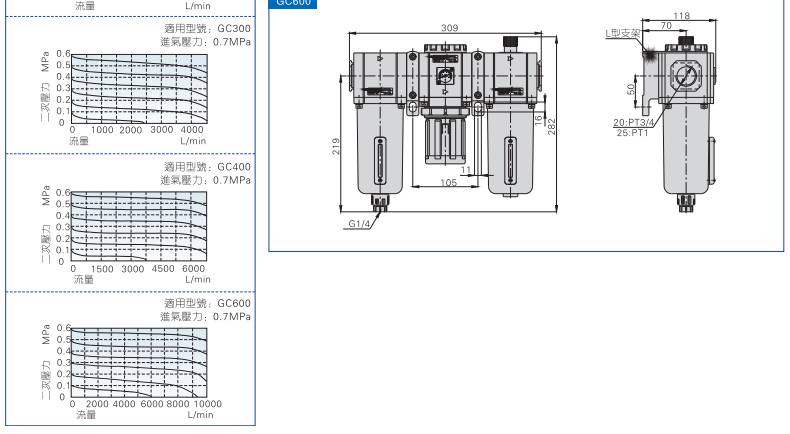The width and height of the screenshot is (790, 434).
Task: Click the GC300 flow characteristic chart
Action: click(x=139, y=88)
